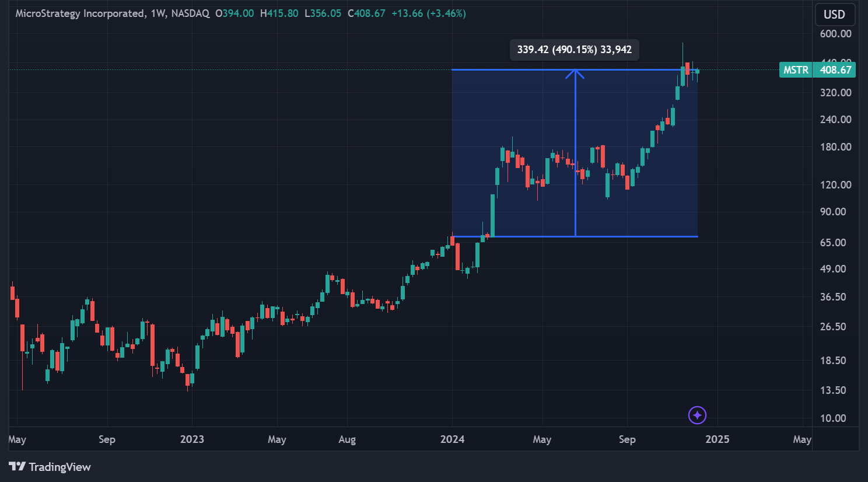Viewport: 868px width, 482px height.
Task: Click the close value C408.67 in header
Action: pos(366,13)
